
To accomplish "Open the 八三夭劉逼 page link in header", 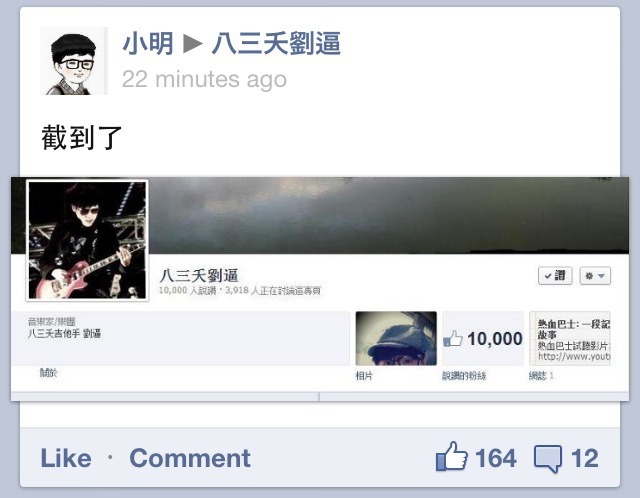I will [x=276, y=43].
